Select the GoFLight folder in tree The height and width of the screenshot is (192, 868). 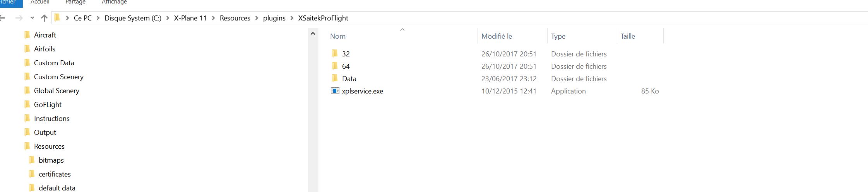(48, 104)
